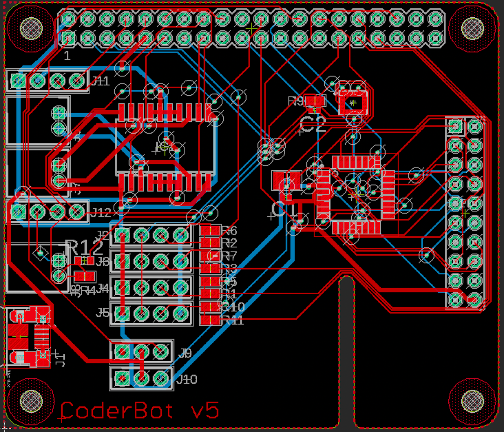
Task: Select the R9 label near C2
Action: click(x=296, y=101)
